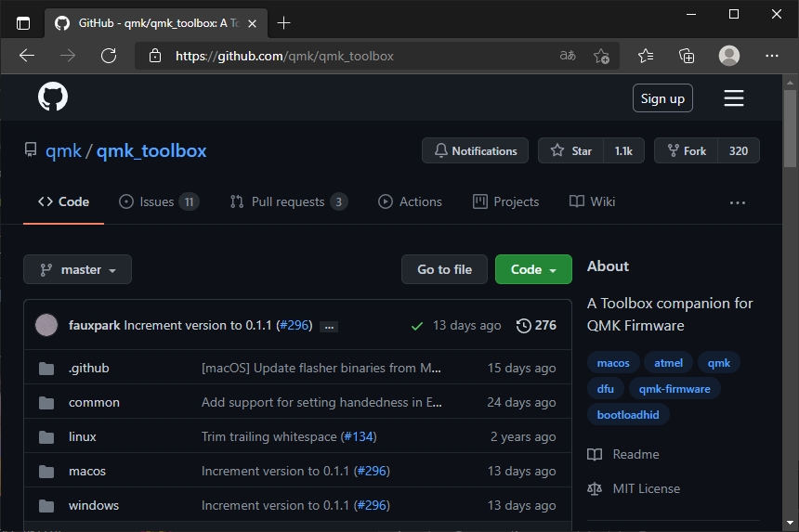Close the GitHub qmk_toolbox tab
The height and width of the screenshot is (532, 799).
(x=252, y=23)
